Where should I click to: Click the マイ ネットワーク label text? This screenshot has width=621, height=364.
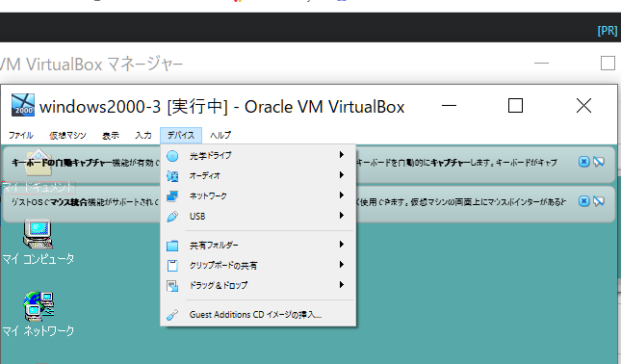click(x=39, y=330)
